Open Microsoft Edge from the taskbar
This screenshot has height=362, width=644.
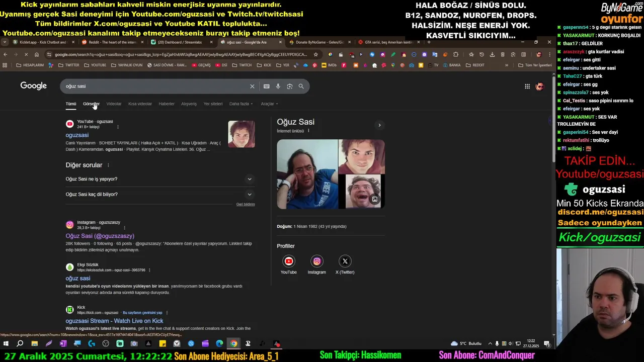click(219, 344)
